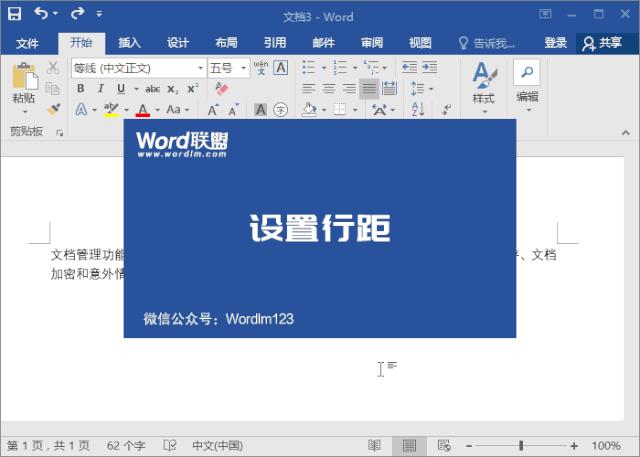Switch to the 审阅 tab
Viewport: 640px width, 457px height.
tap(372, 42)
